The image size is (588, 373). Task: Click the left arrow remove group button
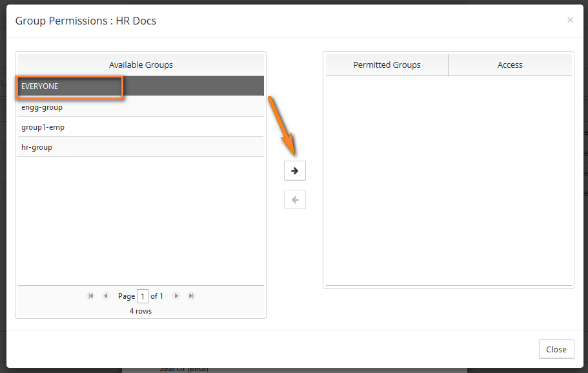[x=295, y=199]
